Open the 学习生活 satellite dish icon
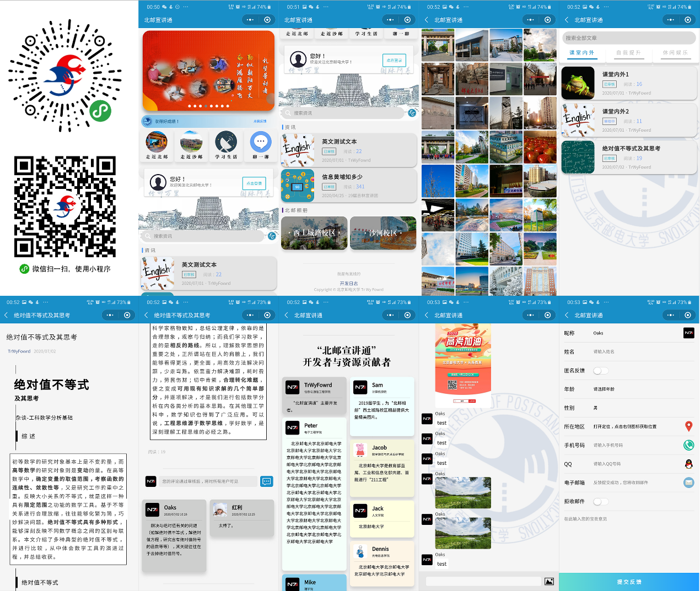Screen dimensions: 700x591 pos(226,142)
